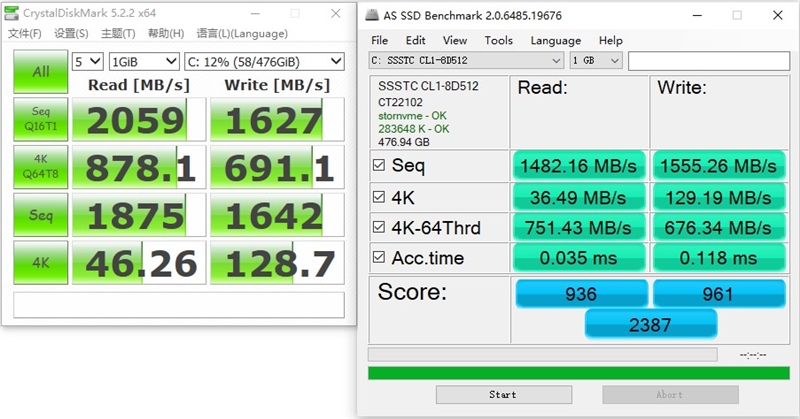The height and width of the screenshot is (419, 800).
Task: Open the 语言(L)(Language) menu
Action: [242, 34]
